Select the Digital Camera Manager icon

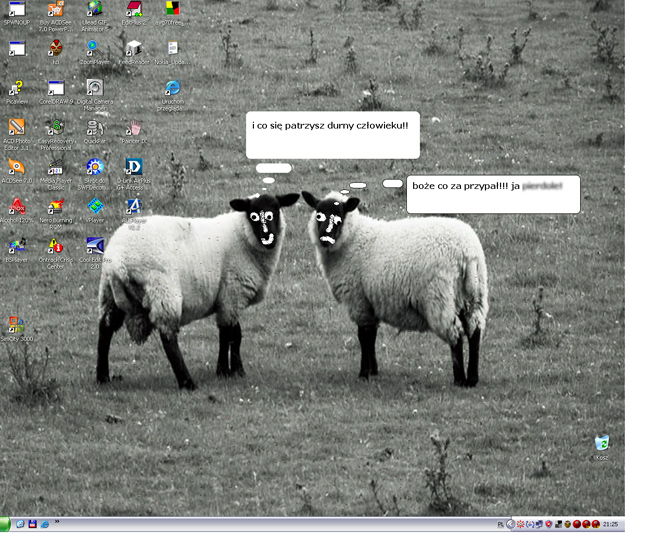pyautogui.click(x=95, y=88)
